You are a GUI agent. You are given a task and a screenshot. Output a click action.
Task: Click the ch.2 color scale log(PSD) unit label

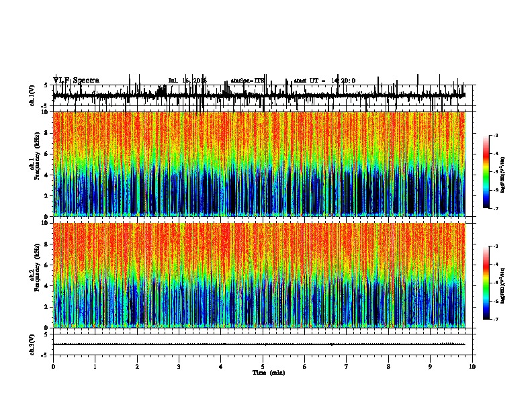point(502,285)
